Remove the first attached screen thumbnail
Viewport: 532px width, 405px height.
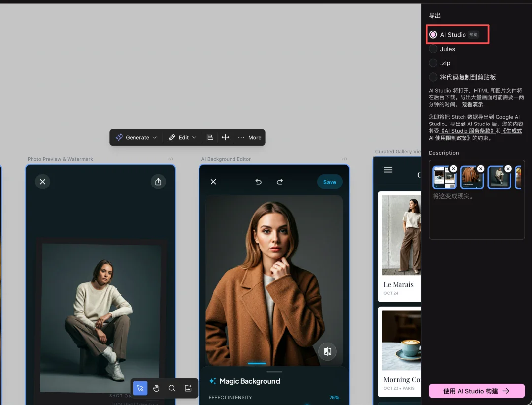click(x=453, y=169)
